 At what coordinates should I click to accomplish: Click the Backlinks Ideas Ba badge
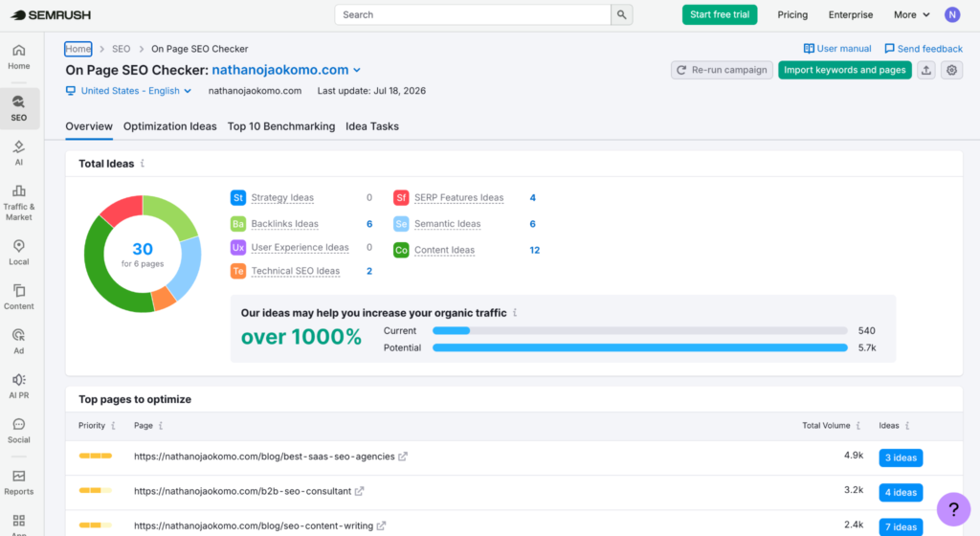(238, 224)
